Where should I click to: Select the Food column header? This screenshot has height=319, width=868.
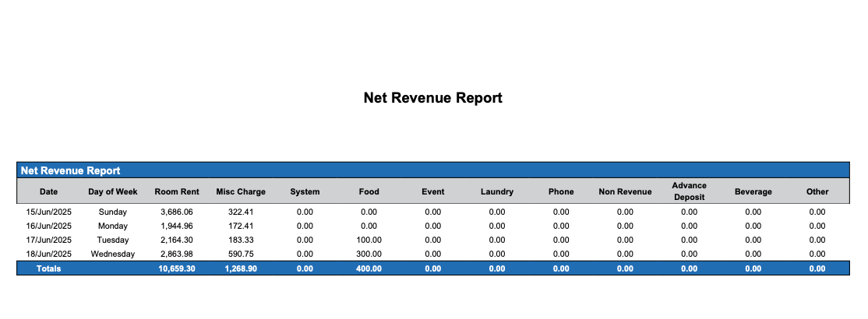coord(369,191)
